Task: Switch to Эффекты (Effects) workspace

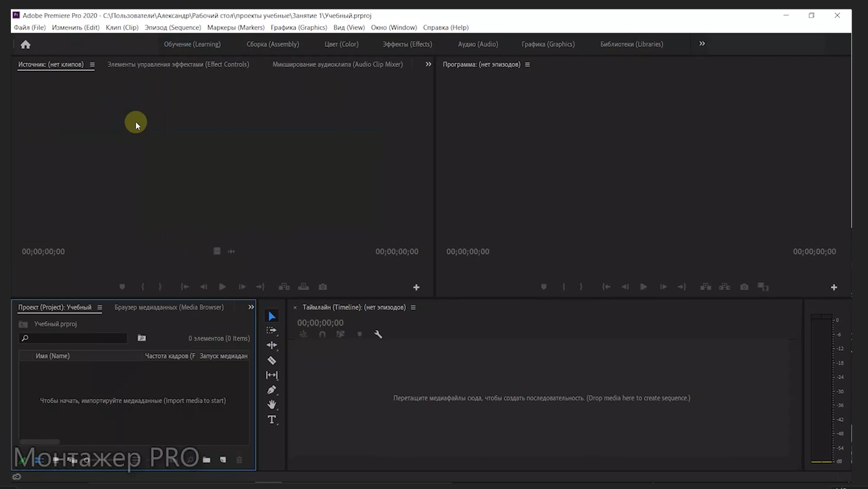Action: (407, 44)
